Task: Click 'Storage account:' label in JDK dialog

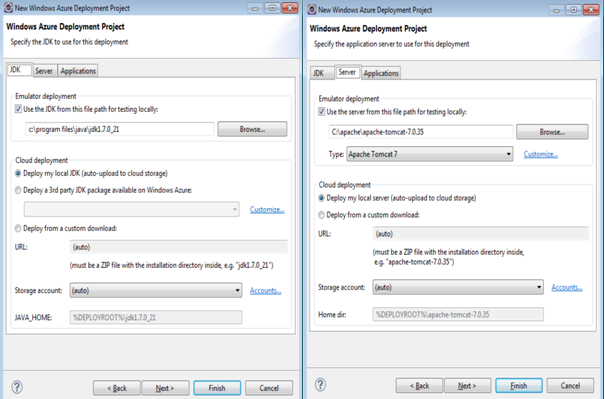Action: pyautogui.click(x=38, y=291)
